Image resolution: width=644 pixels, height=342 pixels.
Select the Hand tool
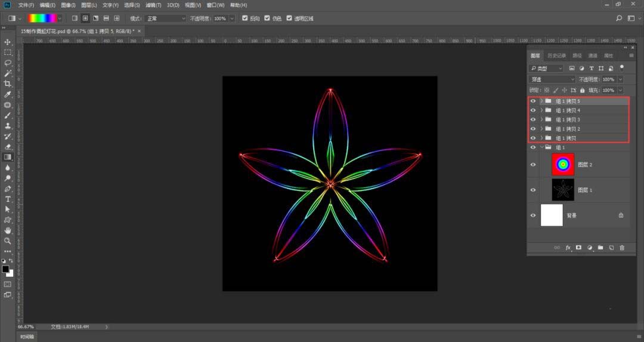coord(7,230)
